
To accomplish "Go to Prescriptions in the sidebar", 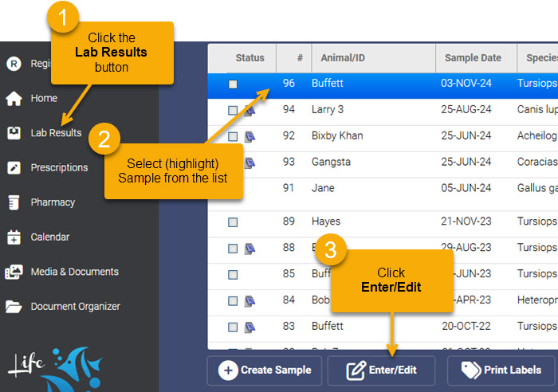I will (59, 167).
